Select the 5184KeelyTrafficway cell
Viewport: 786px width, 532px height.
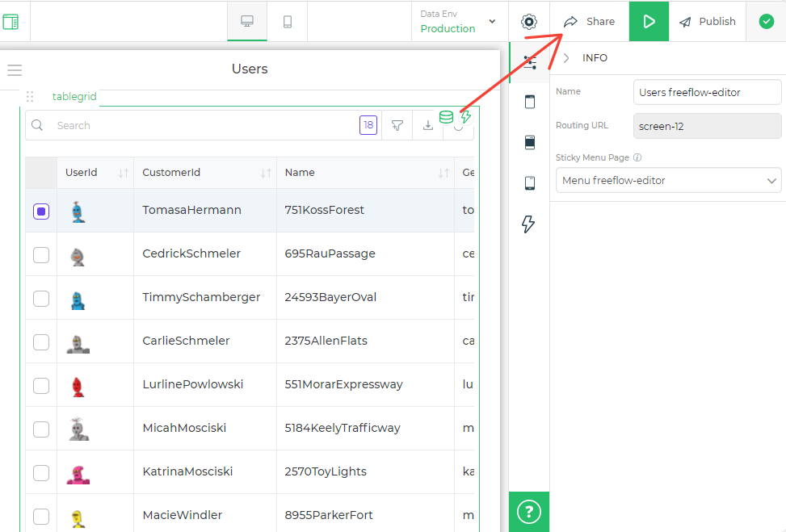[x=365, y=429]
